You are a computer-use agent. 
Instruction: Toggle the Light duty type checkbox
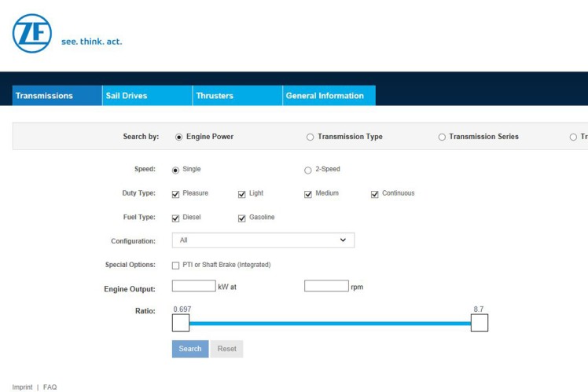click(242, 194)
